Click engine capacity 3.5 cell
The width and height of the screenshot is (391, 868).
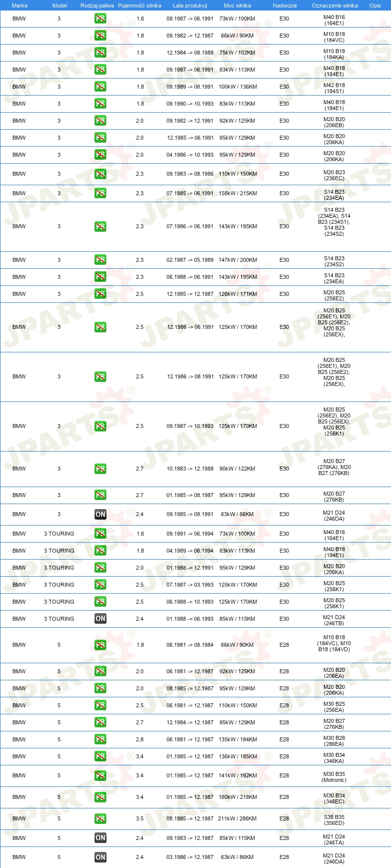pyautogui.click(x=139, y=818)
